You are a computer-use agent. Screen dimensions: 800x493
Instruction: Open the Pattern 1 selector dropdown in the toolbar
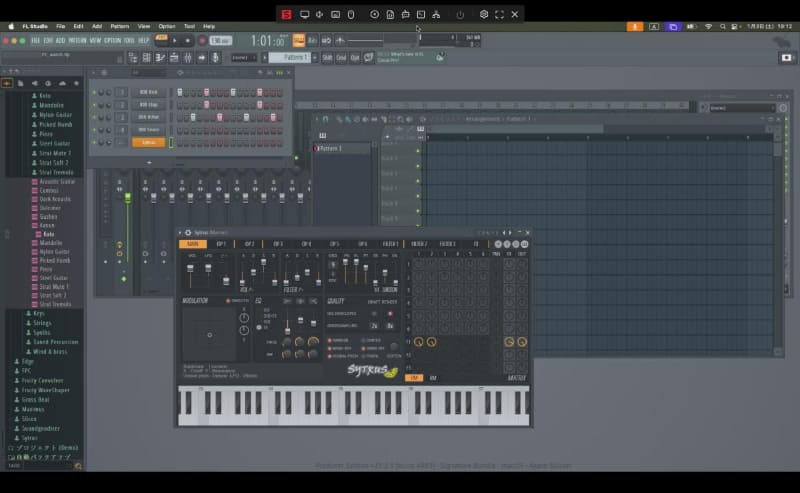pyautogui.click(x=290, y=58)
